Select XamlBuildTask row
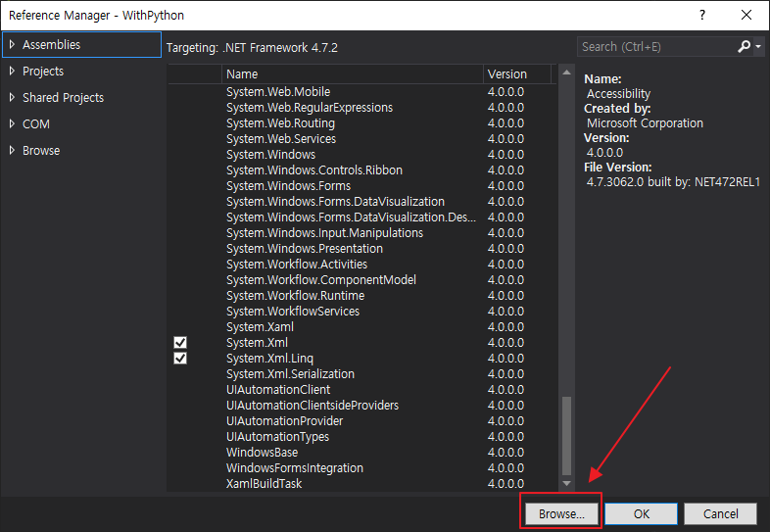The image size is (770, 532). pos(361,484)
